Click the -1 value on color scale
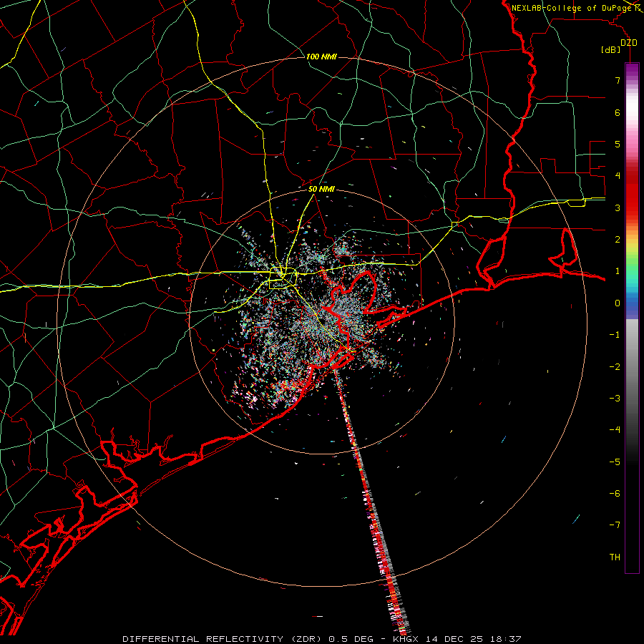Image resolution: width=644 pixels, height=644 pixels. tap(615, 335)
